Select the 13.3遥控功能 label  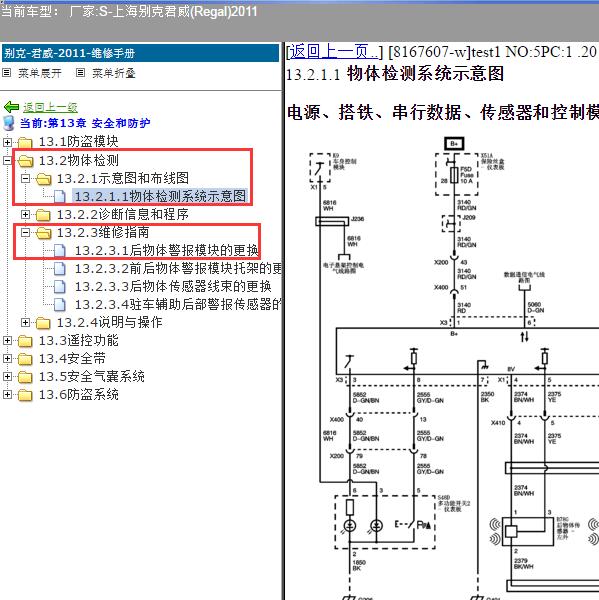tap(78, 340)
